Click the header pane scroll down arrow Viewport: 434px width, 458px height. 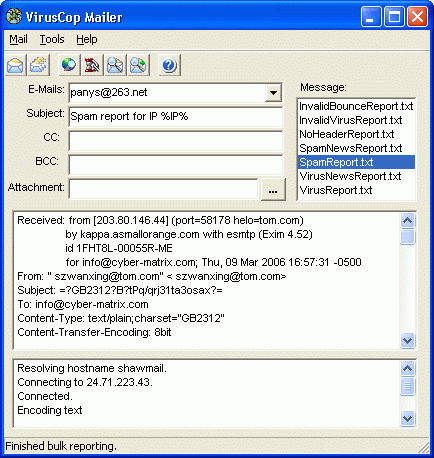coord(407,341)
